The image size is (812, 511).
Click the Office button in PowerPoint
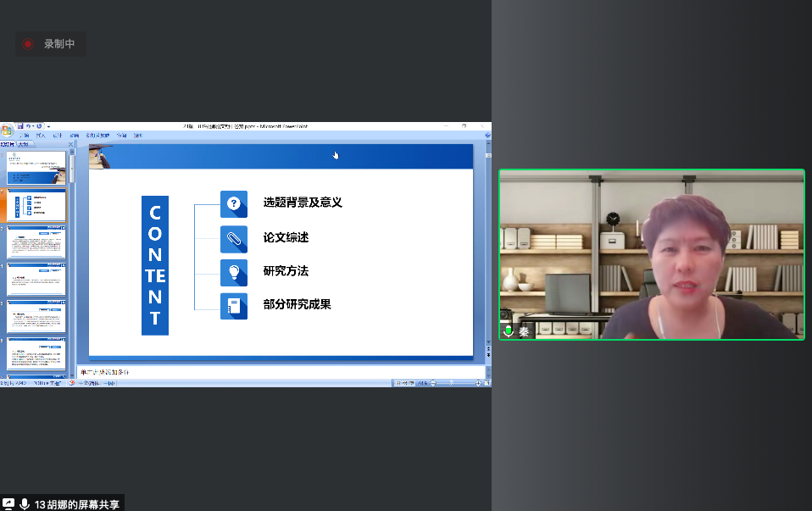(x=7, y=130)
